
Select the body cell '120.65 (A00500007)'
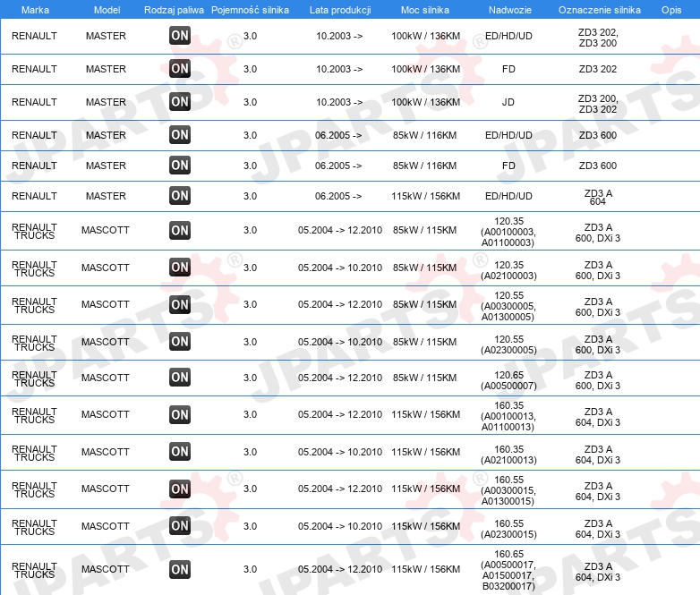click(508, 380)
